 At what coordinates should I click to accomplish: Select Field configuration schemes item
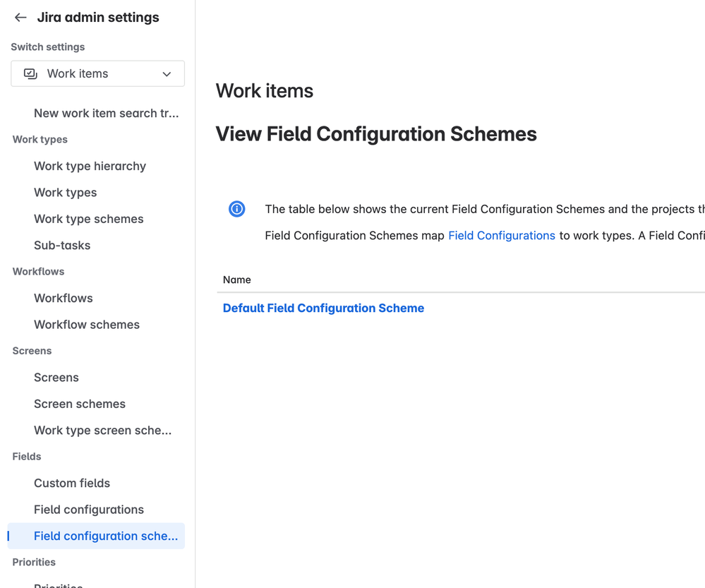106,536
